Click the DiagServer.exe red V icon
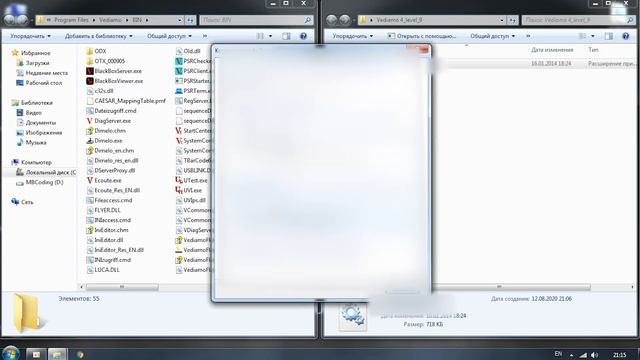The image size is (640, 360). coord(90,121)
